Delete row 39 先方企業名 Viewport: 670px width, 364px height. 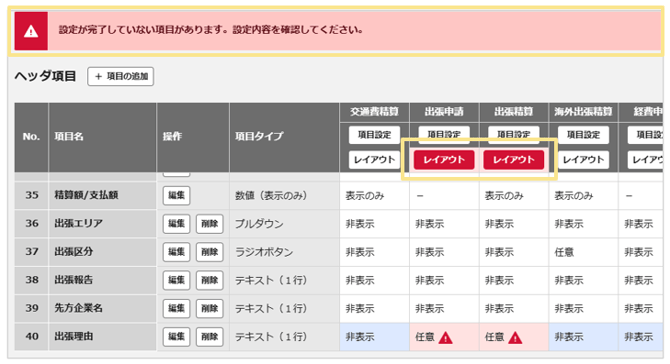click(209, 308)
